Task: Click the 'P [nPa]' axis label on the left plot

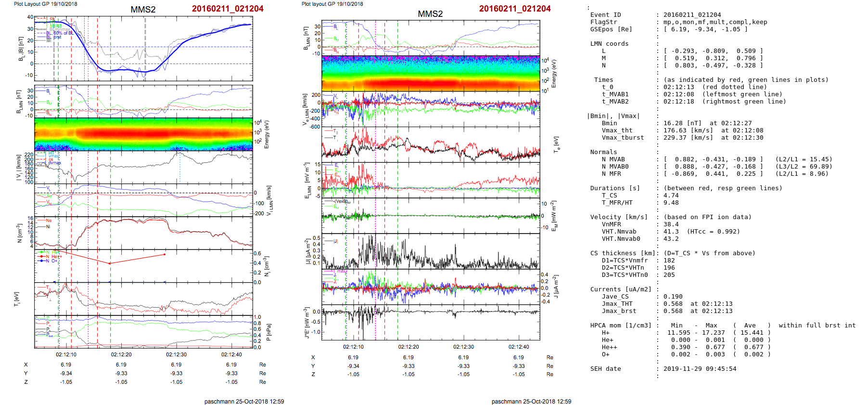Action: 268,332
